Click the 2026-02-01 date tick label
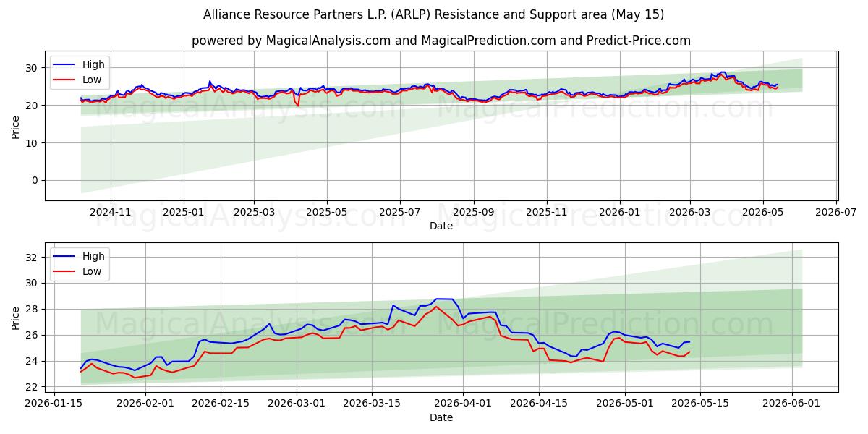868x434 pixels. tap(146, 404)
